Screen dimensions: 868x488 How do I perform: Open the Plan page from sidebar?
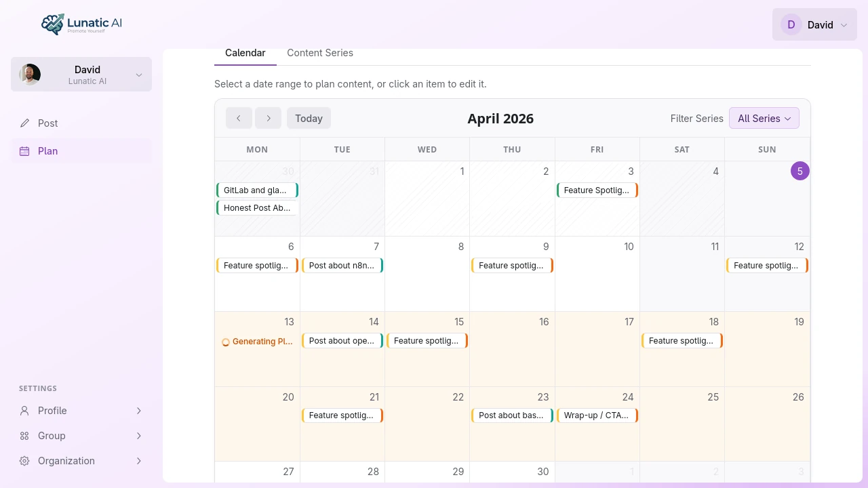coord(81,151)
